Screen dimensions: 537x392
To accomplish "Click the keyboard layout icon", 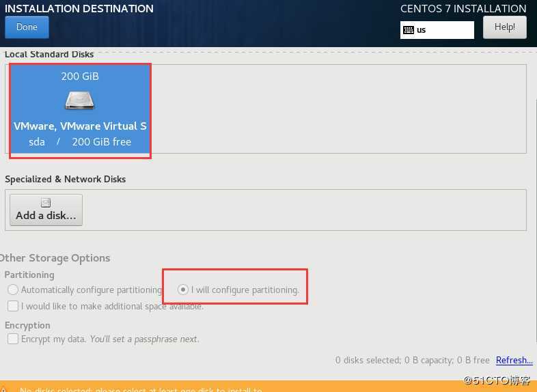I will coord(409,30).
